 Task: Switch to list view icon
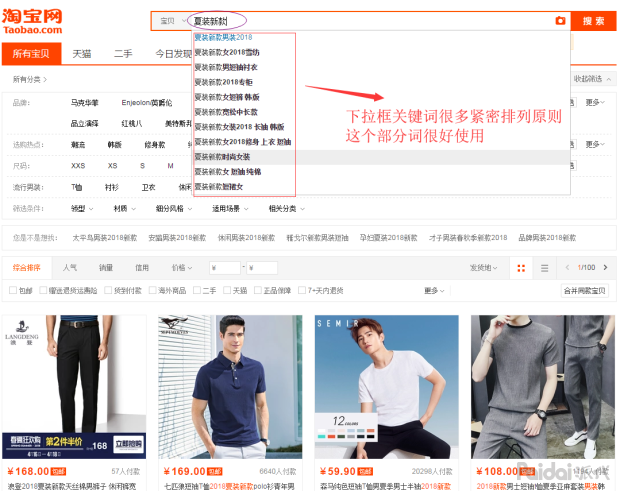[544, 268]
